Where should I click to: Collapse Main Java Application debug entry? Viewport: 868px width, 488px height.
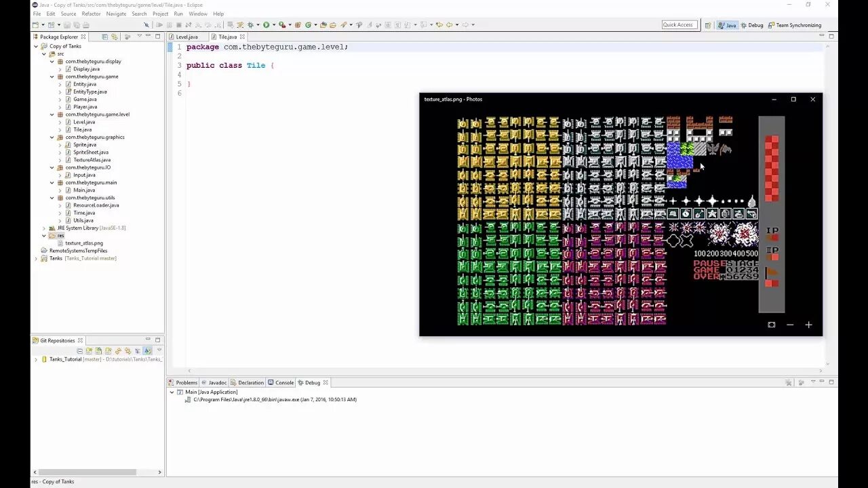coord(172,392)
